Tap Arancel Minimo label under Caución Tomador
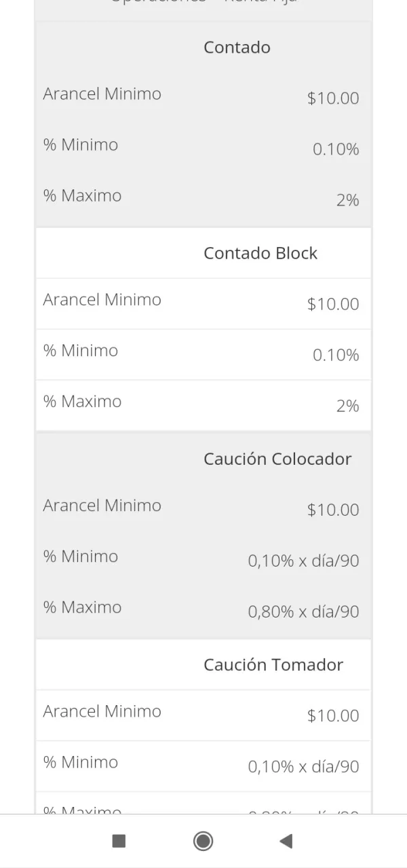Image resolution: width=407 pixels, height=868 pixels. click(102, 711)
